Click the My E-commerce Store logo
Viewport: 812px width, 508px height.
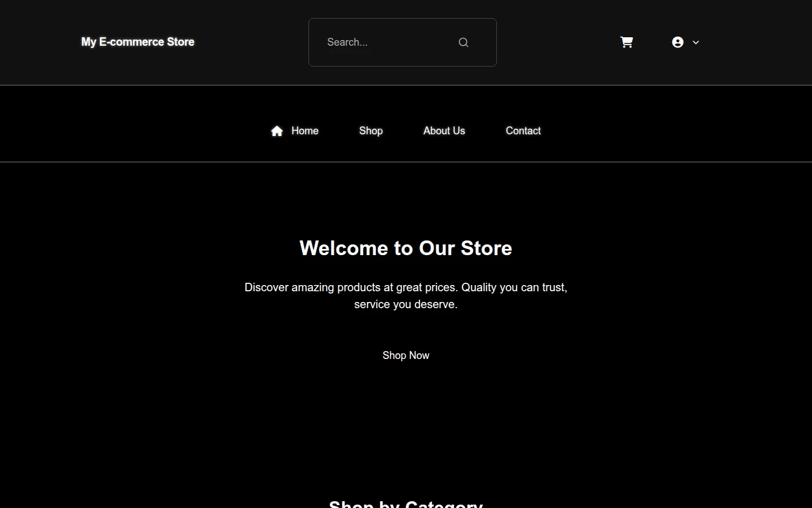click(138, 42)
